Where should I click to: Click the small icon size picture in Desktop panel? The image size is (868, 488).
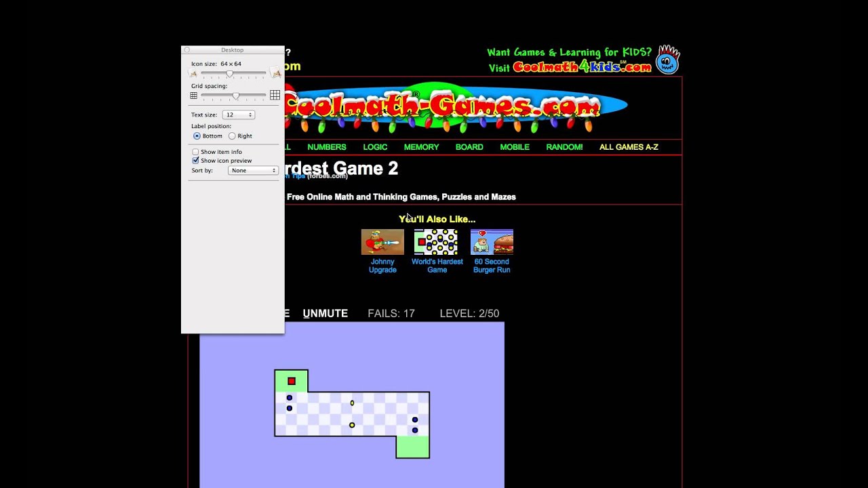click(x=194, y=73)
